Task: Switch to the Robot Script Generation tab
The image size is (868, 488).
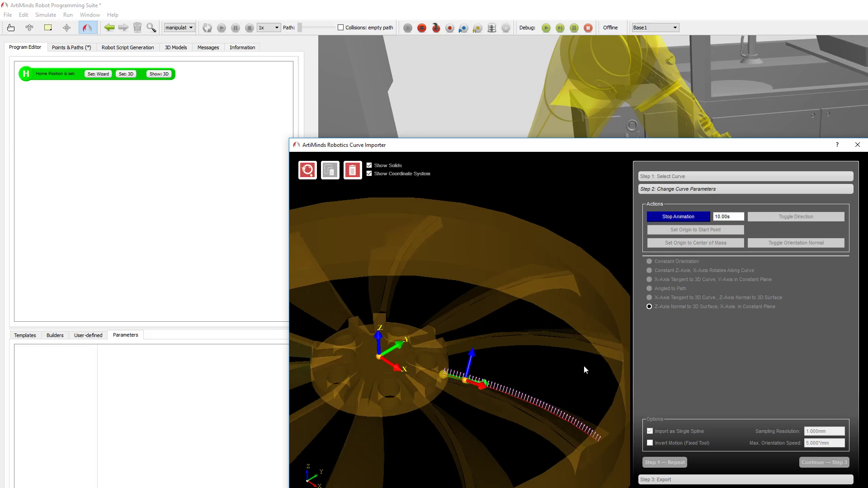Action: tap(127, 47)
